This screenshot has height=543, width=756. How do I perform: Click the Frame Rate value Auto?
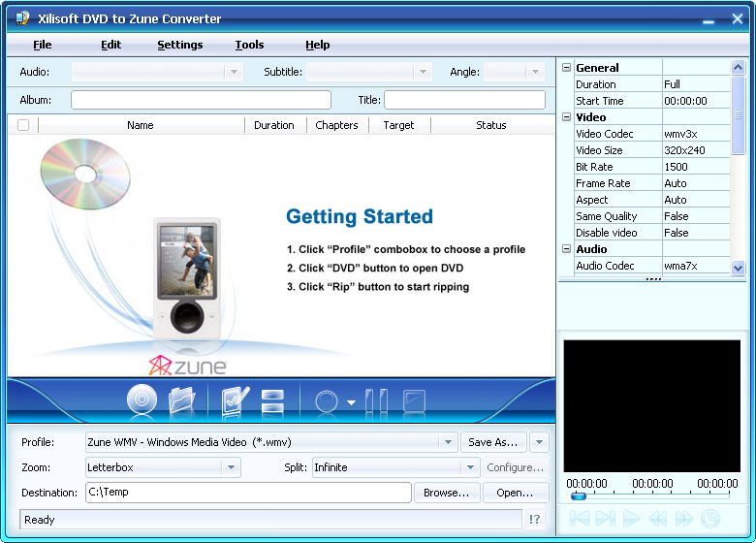click(696, 183)
